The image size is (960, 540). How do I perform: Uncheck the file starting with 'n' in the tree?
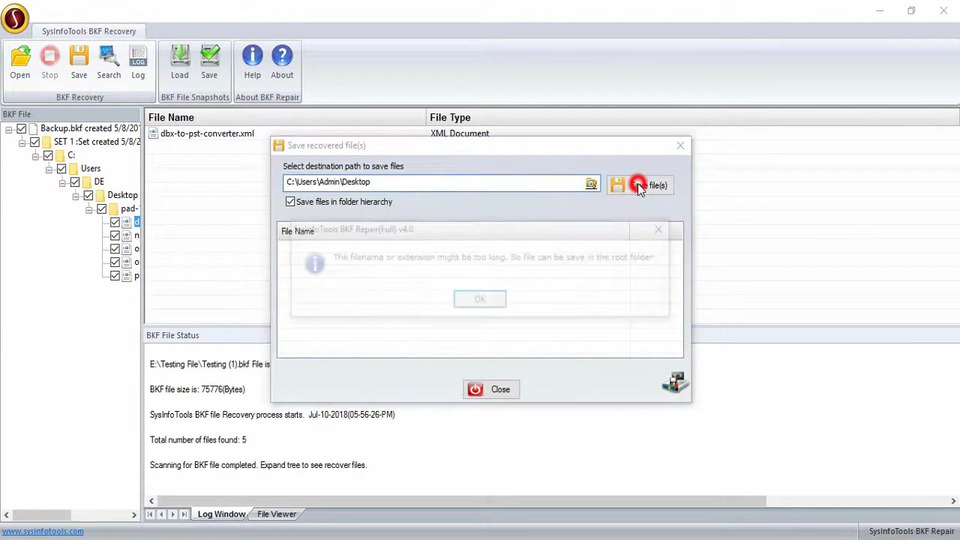click(115, 236)
